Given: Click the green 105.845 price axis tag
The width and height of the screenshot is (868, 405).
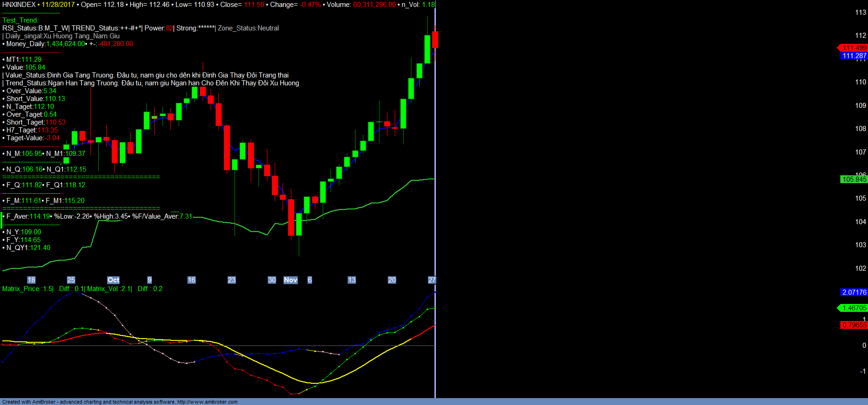Looking at the screenshot, I should click(x=854, y=179).
